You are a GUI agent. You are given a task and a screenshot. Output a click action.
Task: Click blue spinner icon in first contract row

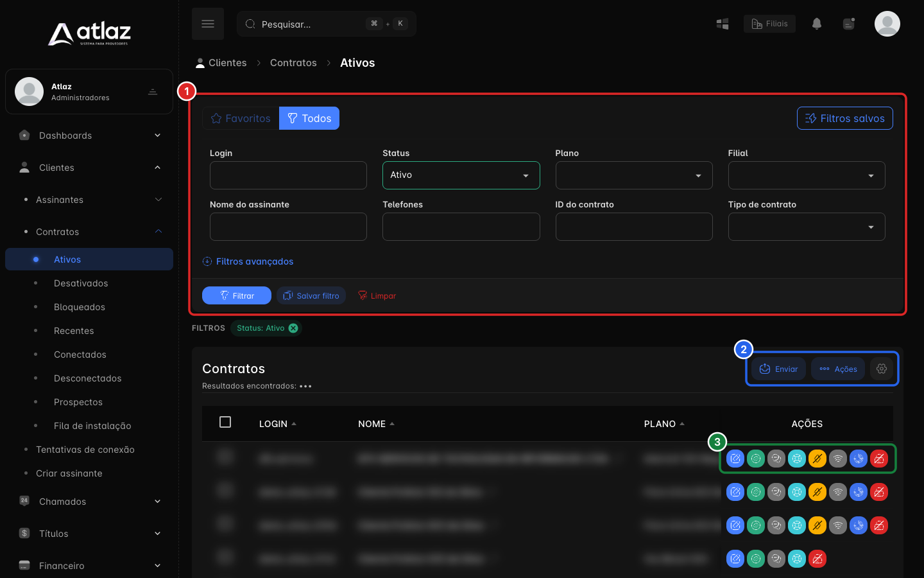coord(859,459)
